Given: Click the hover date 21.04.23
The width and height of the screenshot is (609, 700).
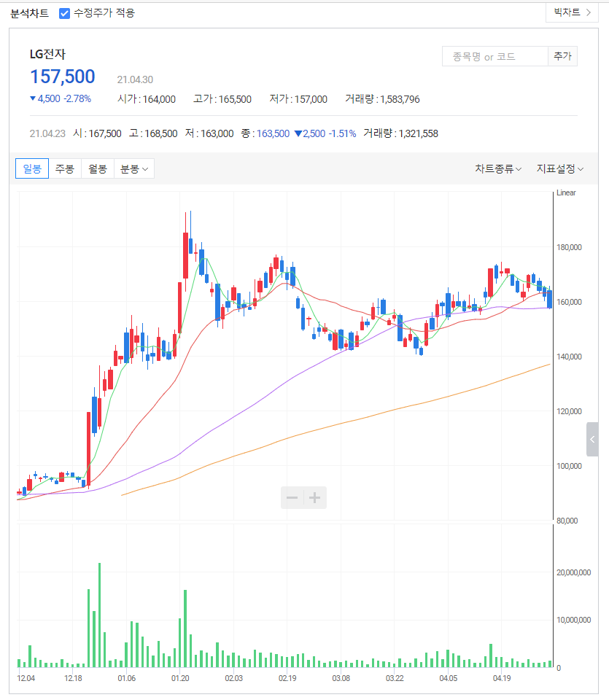Looking at the screenshot, I should tap(47, 133).
